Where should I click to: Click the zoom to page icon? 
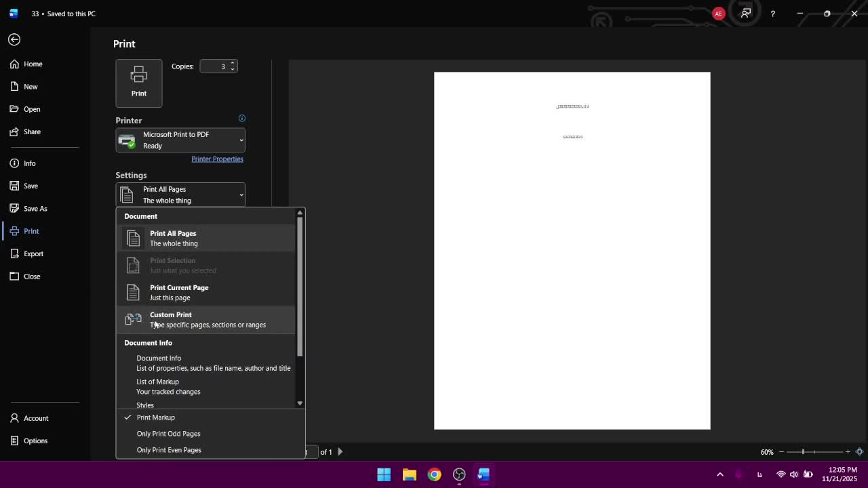tap(859, 452)
